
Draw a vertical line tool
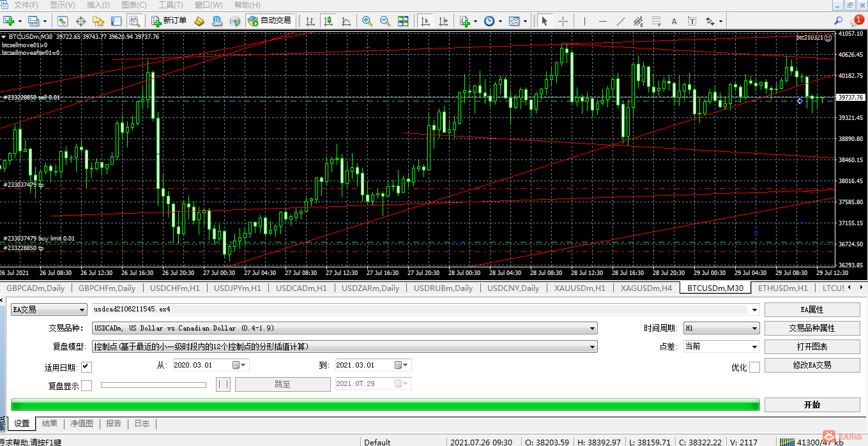[584, 21]
